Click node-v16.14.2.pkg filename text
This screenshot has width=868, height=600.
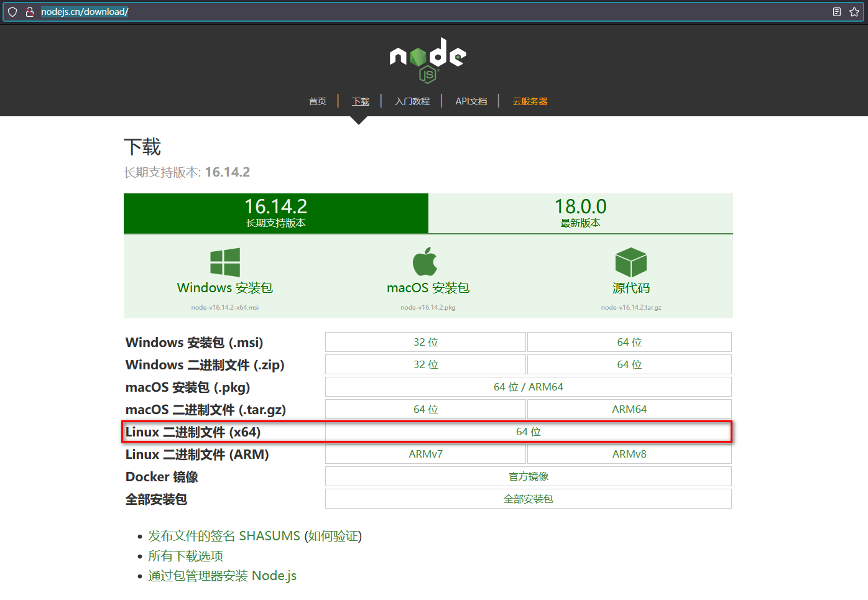(428, 307)
